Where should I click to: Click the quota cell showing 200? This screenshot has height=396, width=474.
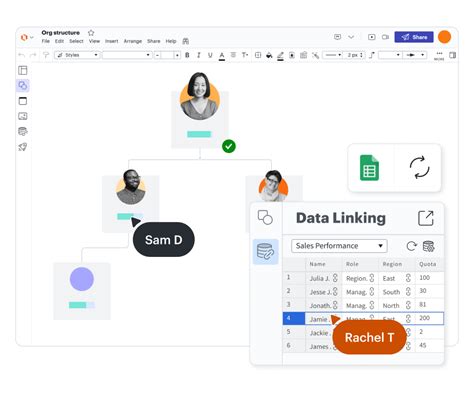click(429, 318)
